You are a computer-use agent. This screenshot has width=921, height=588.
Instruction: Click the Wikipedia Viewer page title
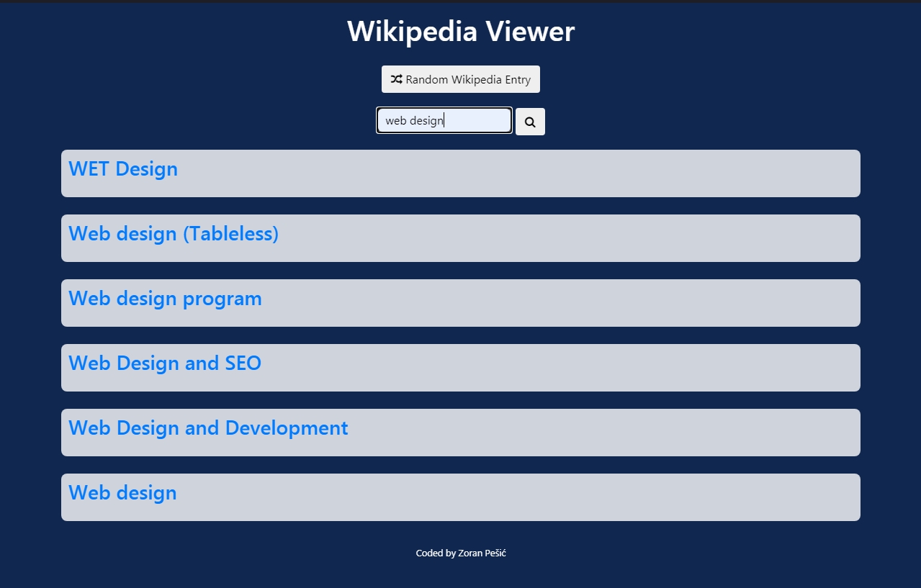click(460, 31)
